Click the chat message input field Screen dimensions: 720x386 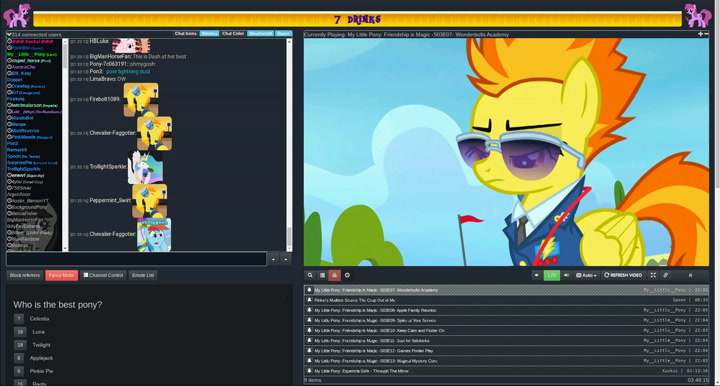click(136, 259)
